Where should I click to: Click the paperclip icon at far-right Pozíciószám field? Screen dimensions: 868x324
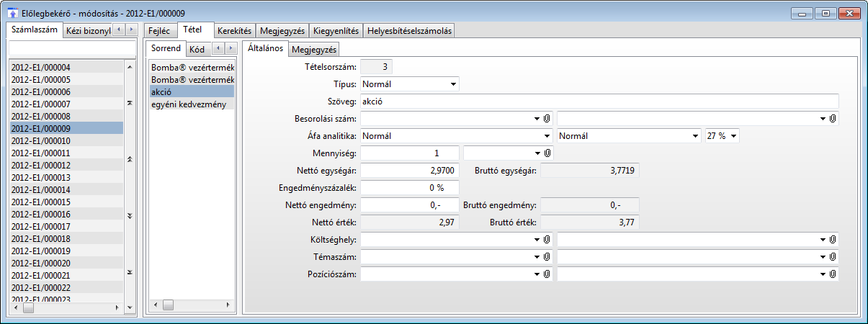point(832,274)
